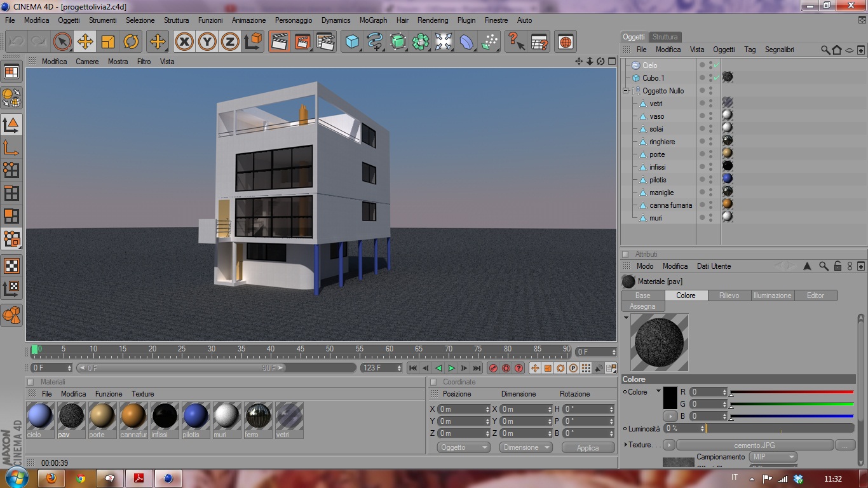The image size is (868, 488).
Task: Select the Live Selection arrow tool
Action: (62, 42)
